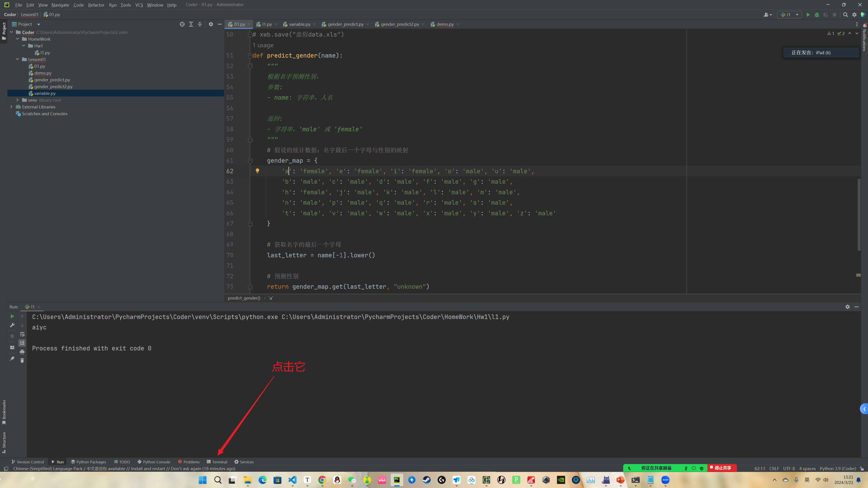868x488 pixels.
Task: Select opened file target icon in Project panel
Action: [x=182, y=24]
